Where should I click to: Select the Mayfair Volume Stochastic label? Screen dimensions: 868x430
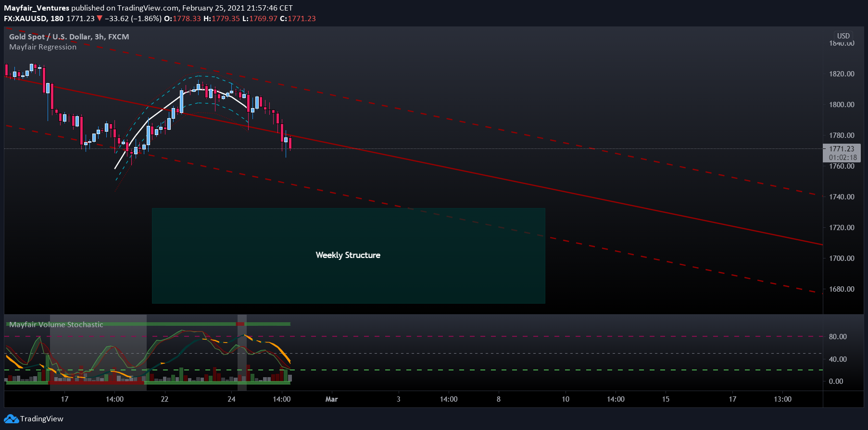(x=56, y=325)
